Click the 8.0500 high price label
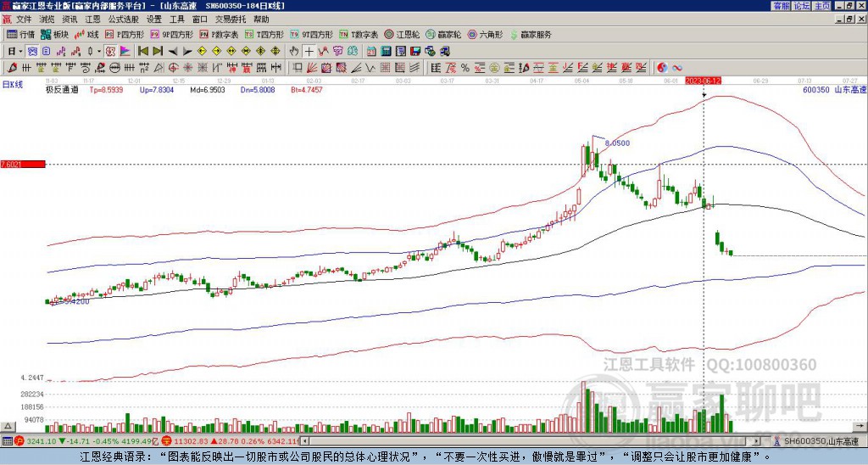 [617, 143]
